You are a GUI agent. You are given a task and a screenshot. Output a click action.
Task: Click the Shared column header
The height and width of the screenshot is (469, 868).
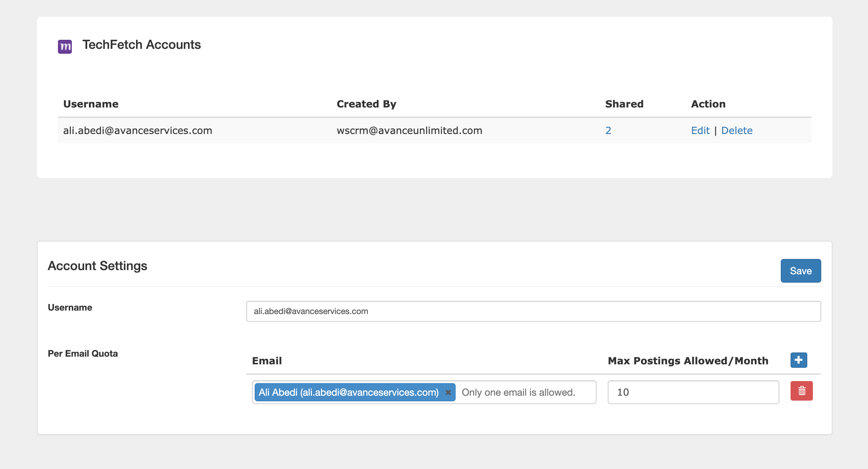(624, 104)
